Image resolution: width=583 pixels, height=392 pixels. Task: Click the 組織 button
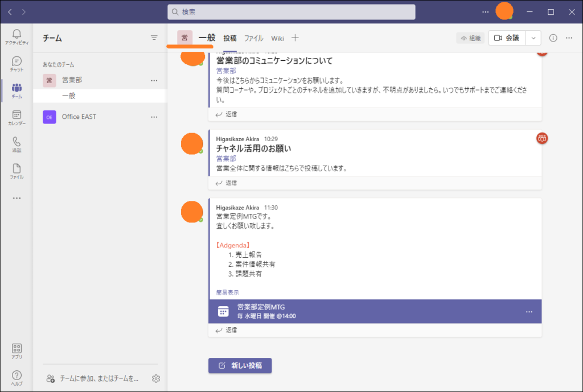pos(470,38)
